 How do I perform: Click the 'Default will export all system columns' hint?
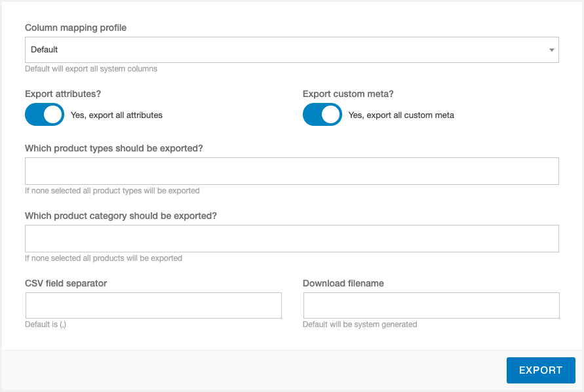click(x=91, y=69)
